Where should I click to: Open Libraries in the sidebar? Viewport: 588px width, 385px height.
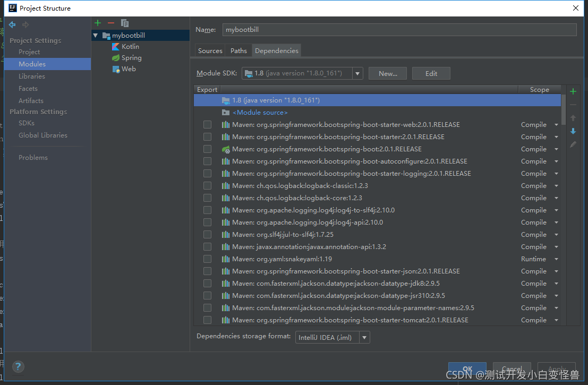coord(32,76)
